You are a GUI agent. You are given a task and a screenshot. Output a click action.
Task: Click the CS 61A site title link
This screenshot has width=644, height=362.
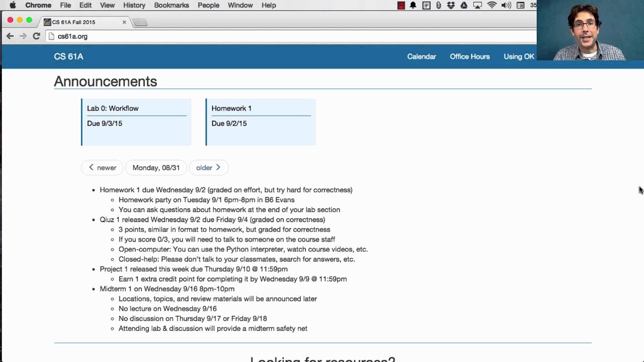[x=68, y=56]
